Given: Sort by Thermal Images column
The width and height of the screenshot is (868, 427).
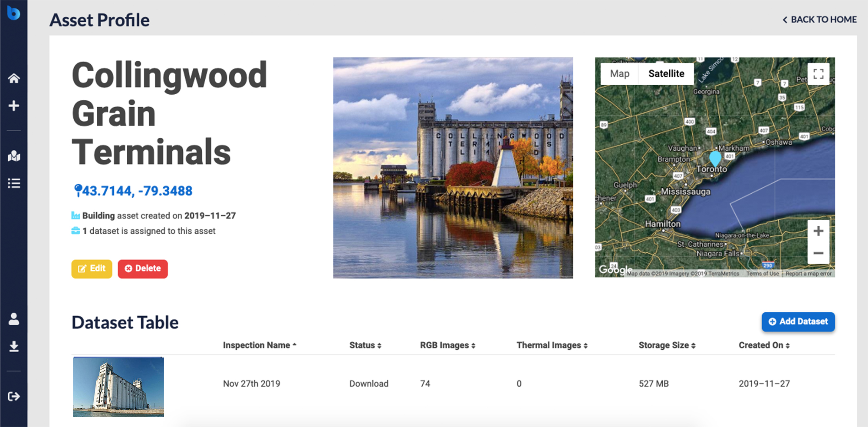Looking at the screenshot, I should [552, 345].
